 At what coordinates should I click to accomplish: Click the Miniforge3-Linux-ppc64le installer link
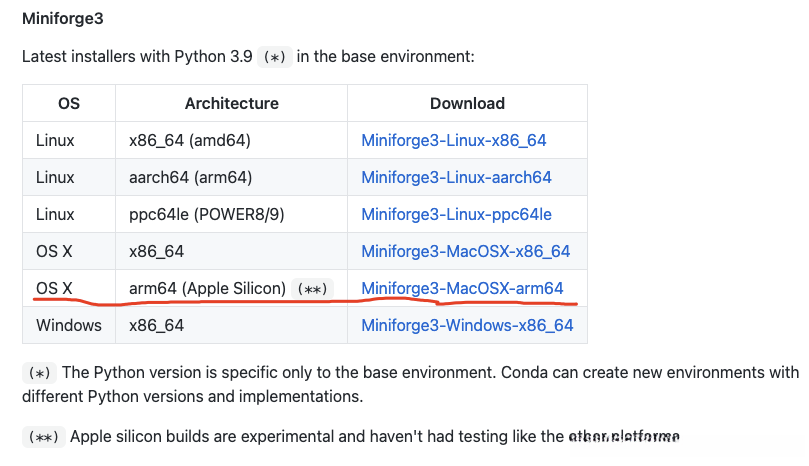tap(456, 214)
